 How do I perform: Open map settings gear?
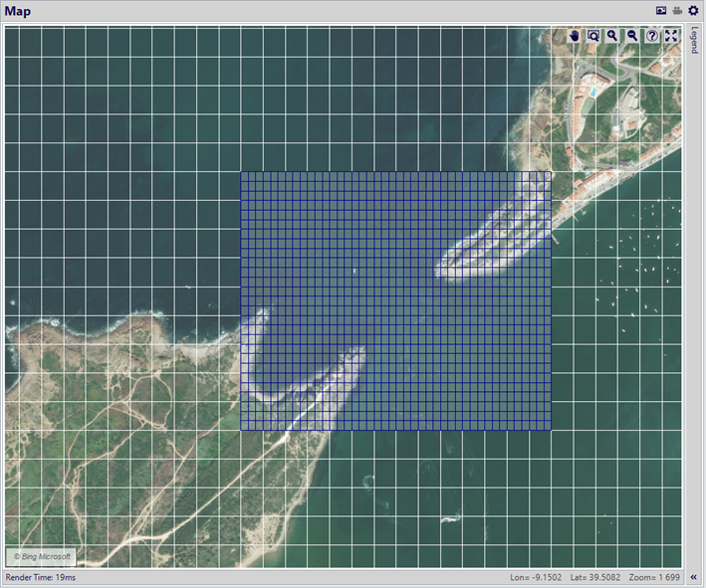693,11
